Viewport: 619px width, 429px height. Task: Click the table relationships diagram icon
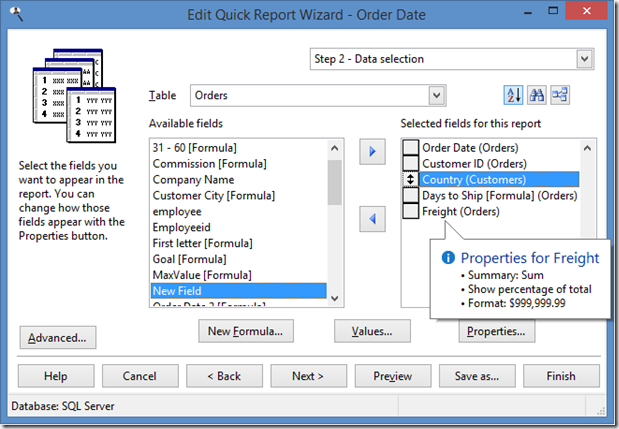560,95
